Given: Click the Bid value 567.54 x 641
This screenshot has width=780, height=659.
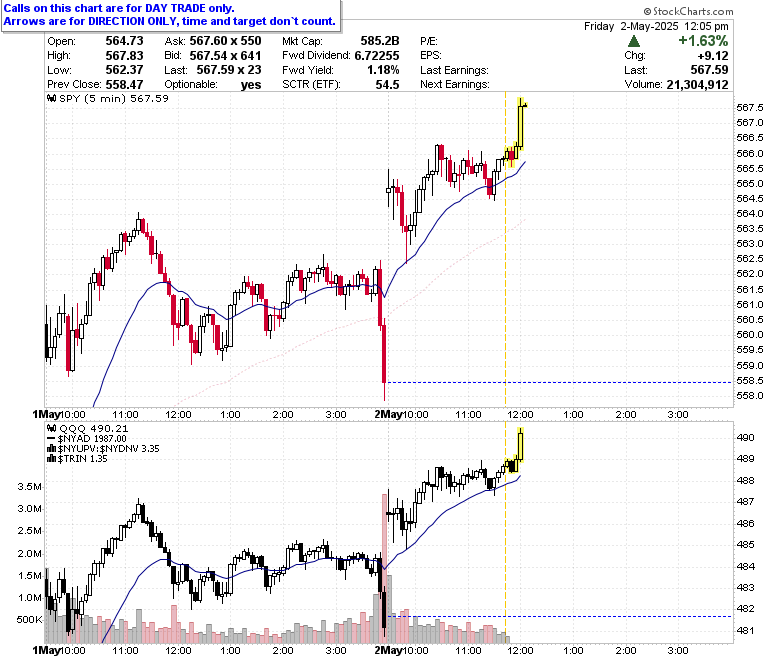Looking at the screenshot, I should click(x=225, y=55).
